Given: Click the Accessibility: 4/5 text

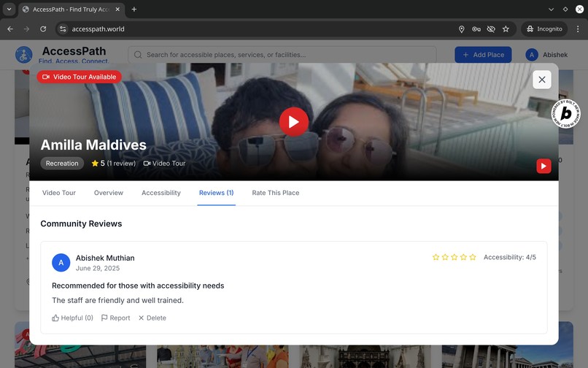Looking at the screenshot, I should (x=510, y=257).
